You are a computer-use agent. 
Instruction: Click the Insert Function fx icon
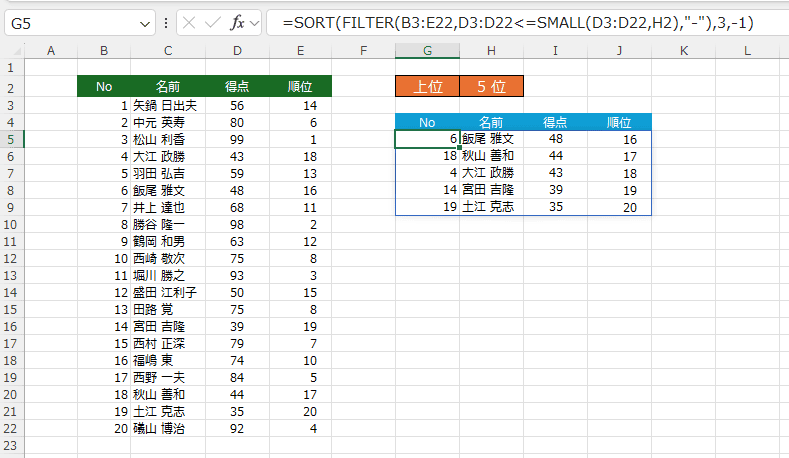tap(237, 22)
